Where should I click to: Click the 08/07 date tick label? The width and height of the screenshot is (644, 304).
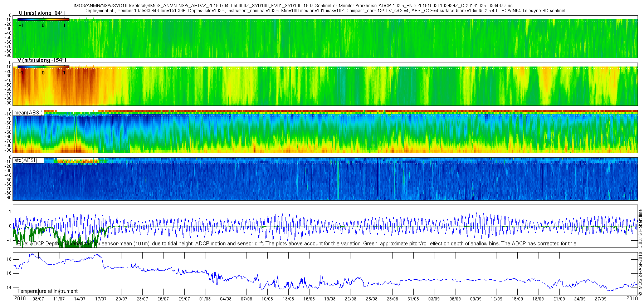tap(38, 299)
